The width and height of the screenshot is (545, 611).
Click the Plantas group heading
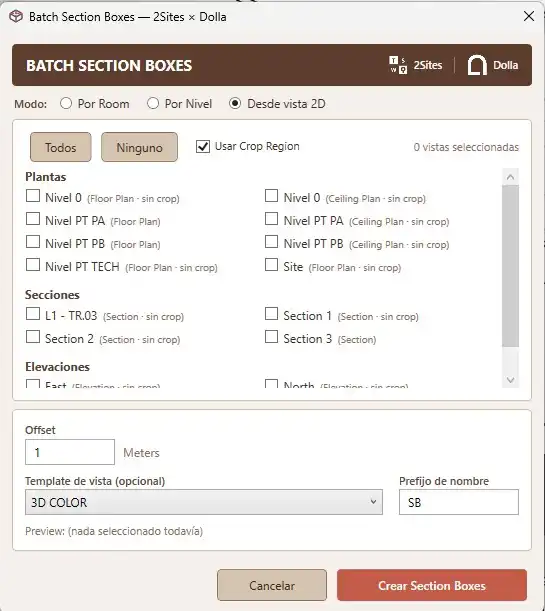click(46, 177)
